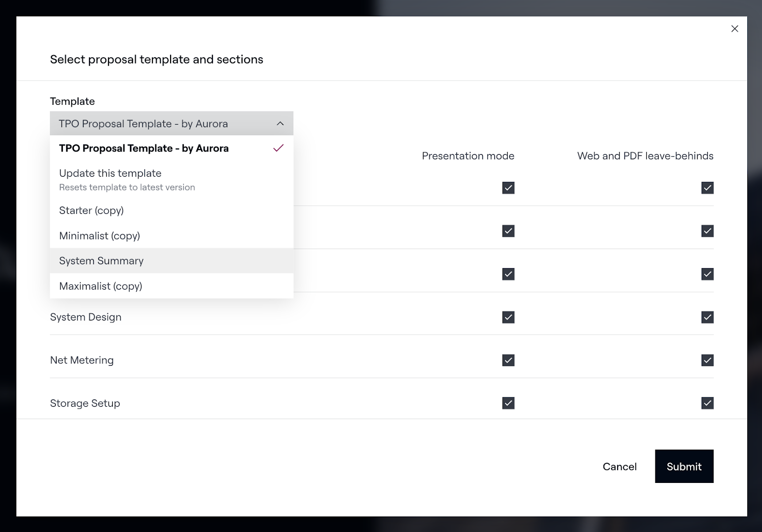Uncheck Net Metering Web and PDF leave-behinds
This screenshot has width=762, height=532.
coord(707,361)
